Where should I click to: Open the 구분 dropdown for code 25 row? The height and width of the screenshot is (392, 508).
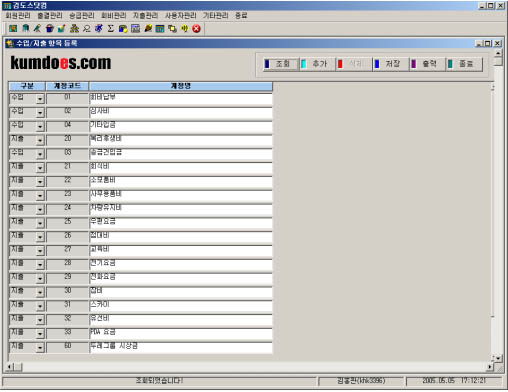(40, 223)
